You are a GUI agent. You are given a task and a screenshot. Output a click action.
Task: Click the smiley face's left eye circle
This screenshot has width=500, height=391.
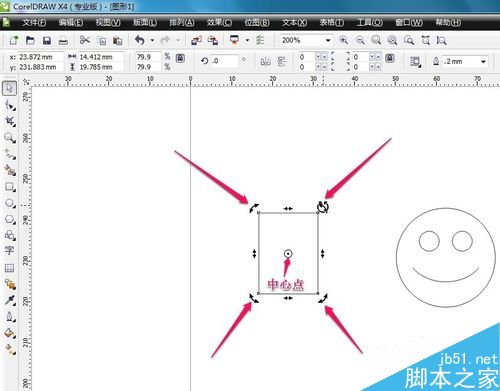(x=429, y=241)
